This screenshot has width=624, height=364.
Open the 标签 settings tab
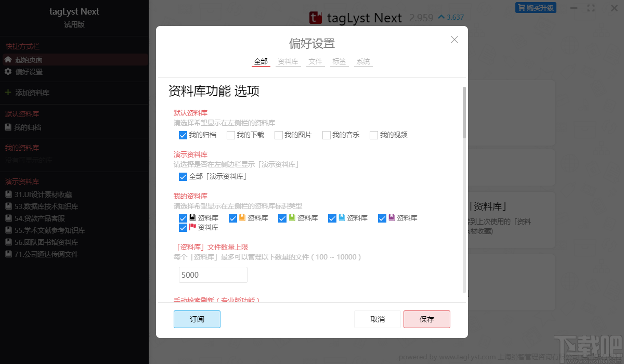(x=339, y=61)
